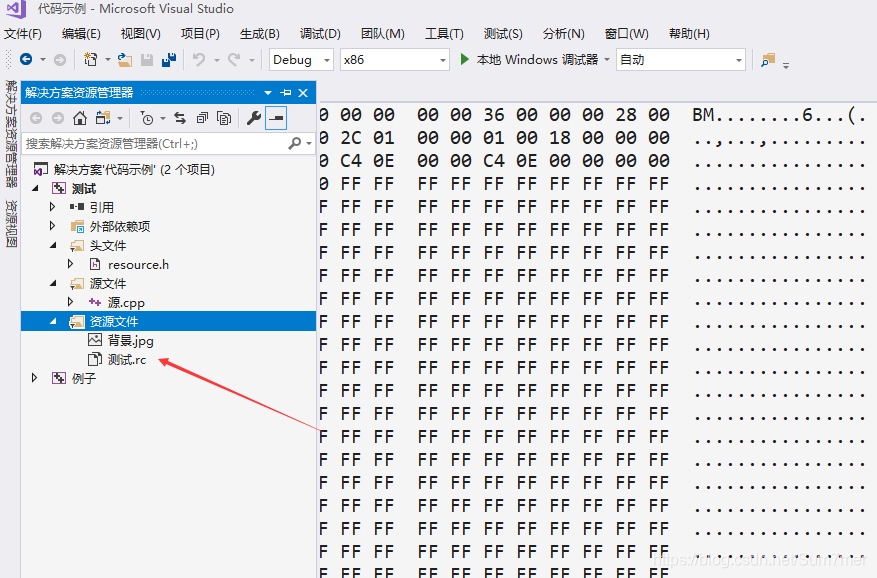Open Properties wrench icon
877x578 pixels.
253,118
